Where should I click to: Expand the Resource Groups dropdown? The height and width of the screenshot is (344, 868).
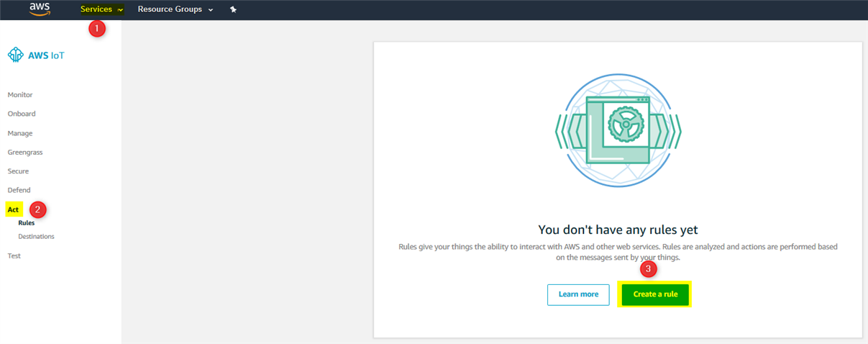click(x=175, y=9)
